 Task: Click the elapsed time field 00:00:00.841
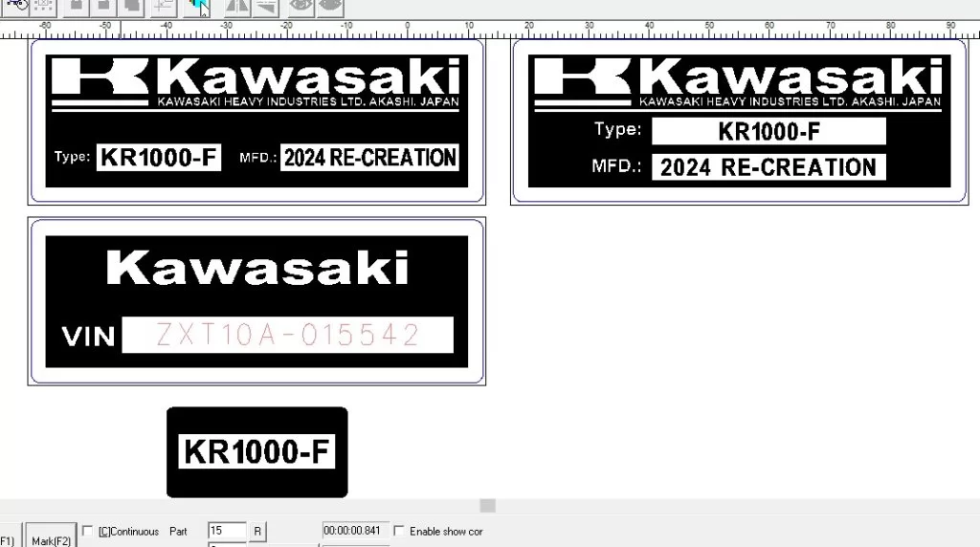pyautogui.click(x=354, y=531)
